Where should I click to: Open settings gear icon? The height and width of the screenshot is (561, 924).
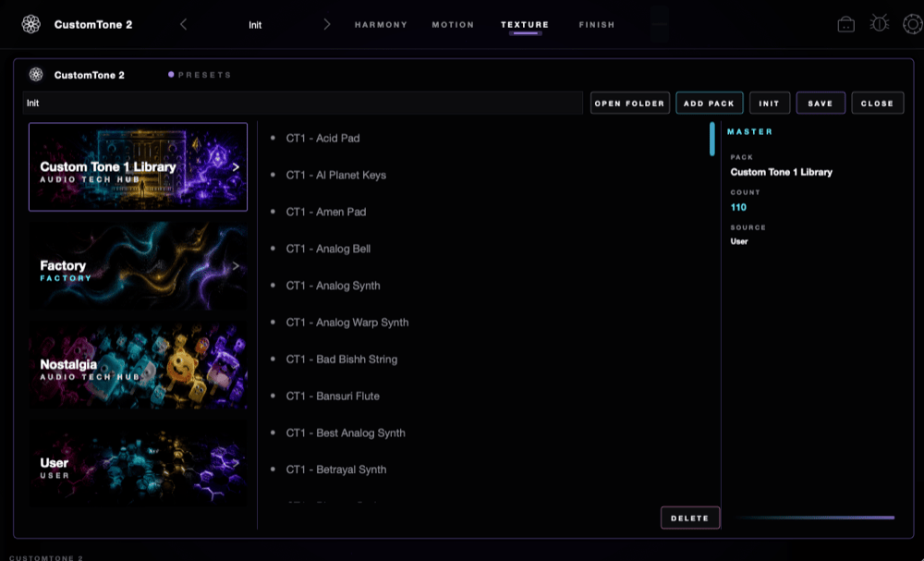pos(912,24)
